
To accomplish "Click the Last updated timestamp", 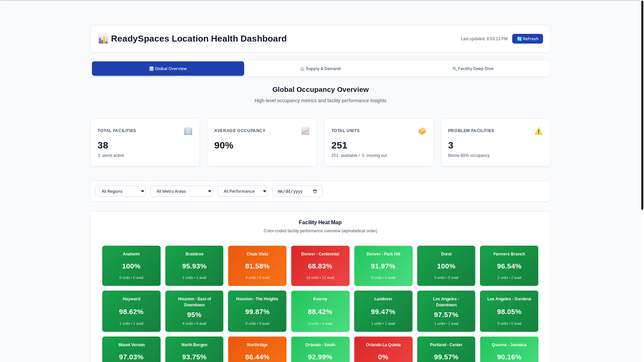I will click(x=484, y=39).
